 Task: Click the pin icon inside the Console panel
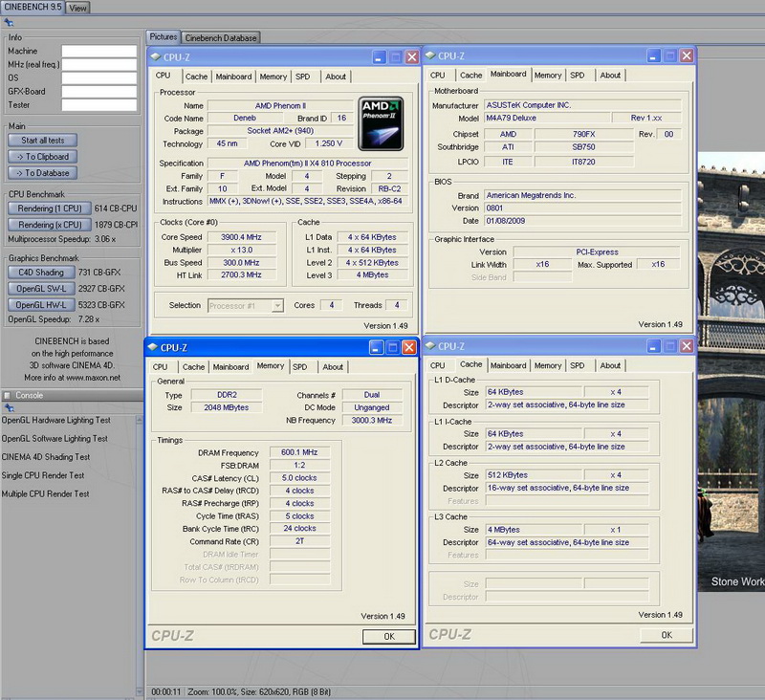tap(10, 407)
